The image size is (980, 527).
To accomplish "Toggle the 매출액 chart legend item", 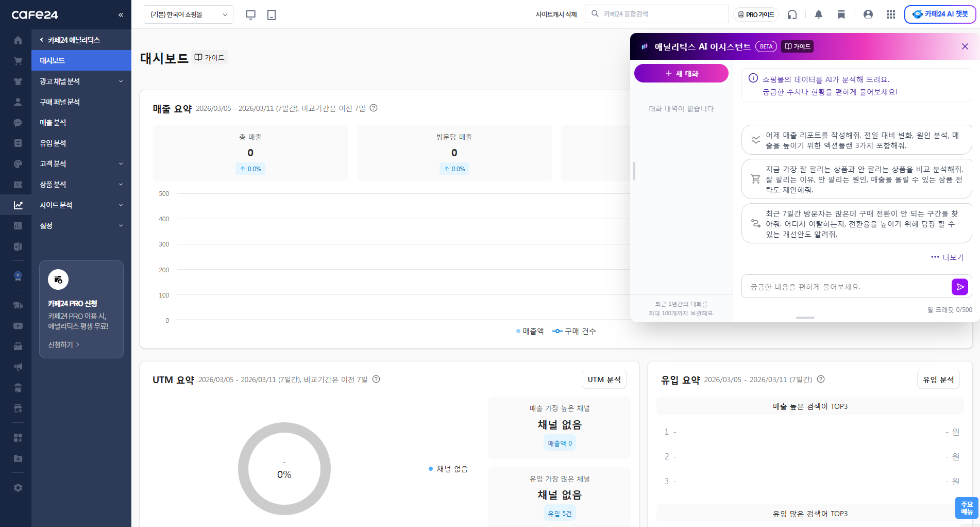I will pos(530,331).
